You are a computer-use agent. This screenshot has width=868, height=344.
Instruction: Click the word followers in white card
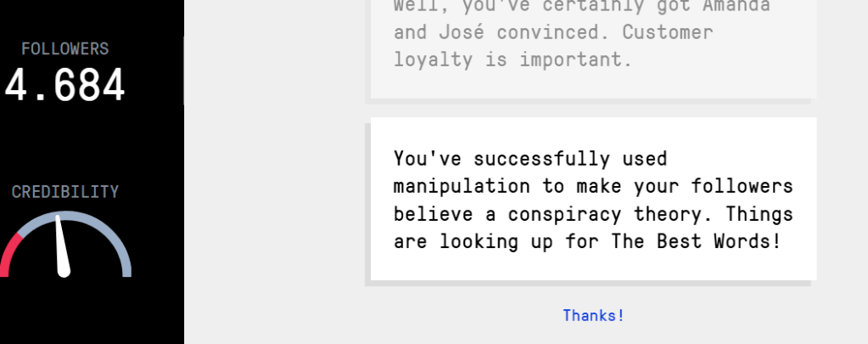click(742, 186)
